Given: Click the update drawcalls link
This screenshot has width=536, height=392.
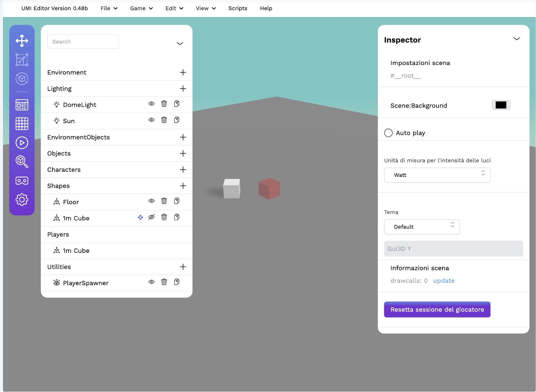Looking at the screenshot, I should pos(443,281).
